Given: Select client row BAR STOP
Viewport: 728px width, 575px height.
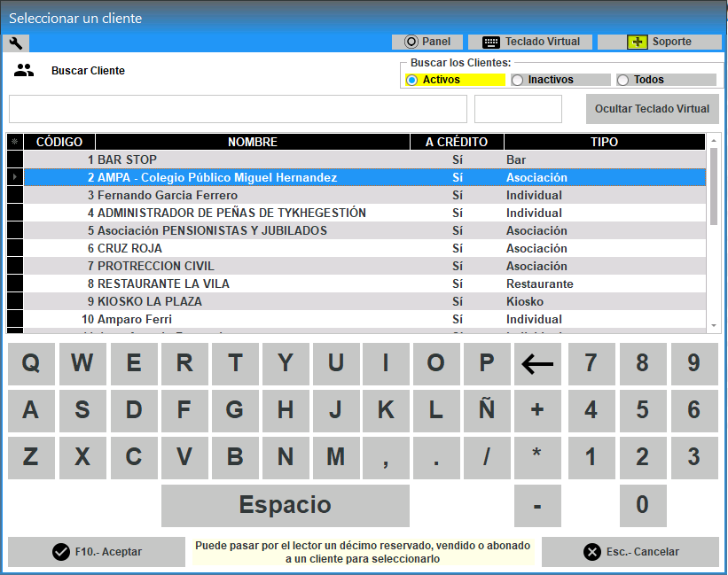Looking at the screenshot, I should (x=364, y=159).
